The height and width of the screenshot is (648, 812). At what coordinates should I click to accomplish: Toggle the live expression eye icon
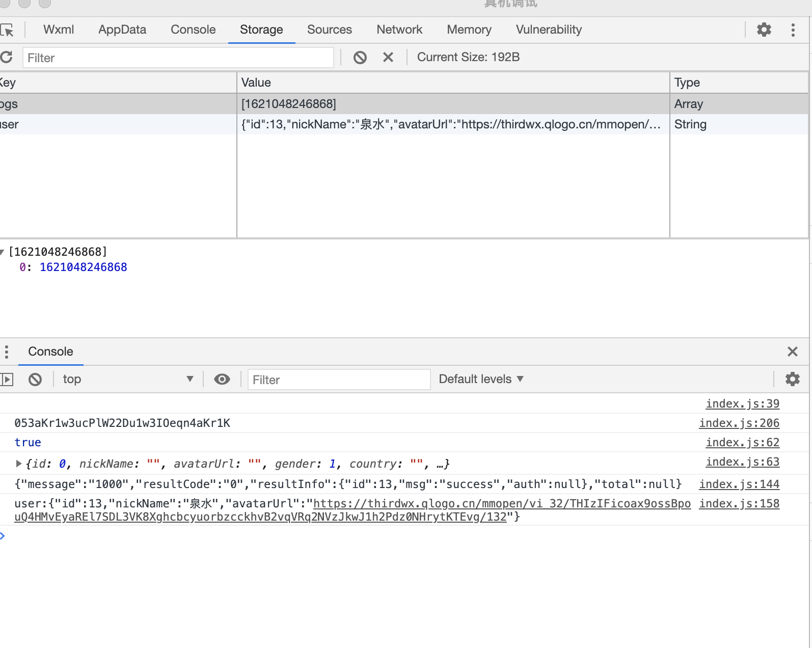[x=222, y=379]
